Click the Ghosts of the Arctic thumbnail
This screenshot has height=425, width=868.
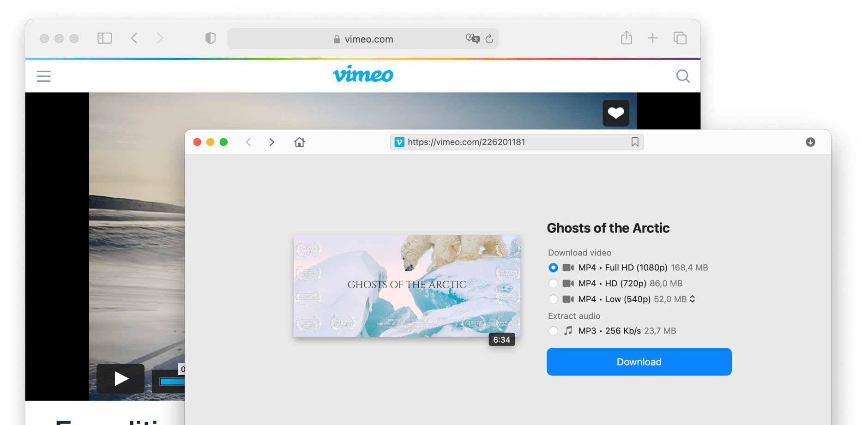[x=407, y=285]
